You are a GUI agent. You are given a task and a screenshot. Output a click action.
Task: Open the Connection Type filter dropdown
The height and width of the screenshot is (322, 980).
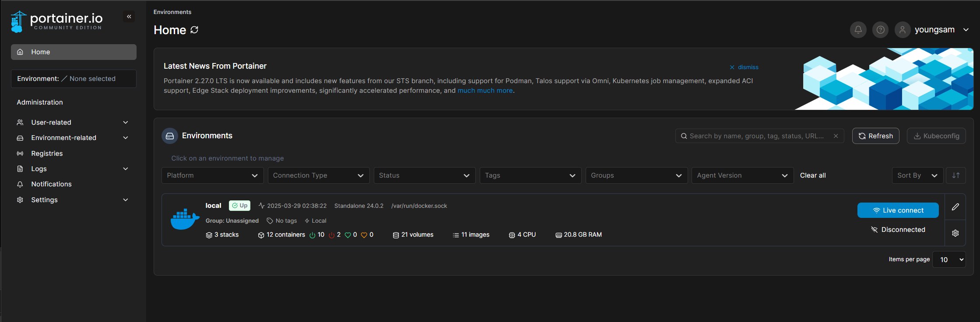point(319,175)
